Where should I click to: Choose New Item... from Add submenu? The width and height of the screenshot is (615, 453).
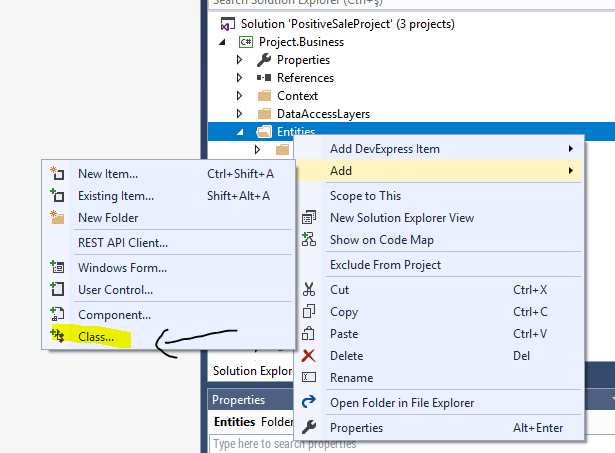(x=168, y=174)
